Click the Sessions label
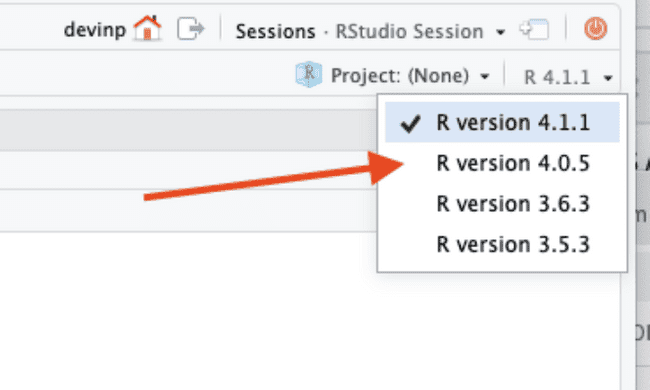Screen dimensions: 650x390 (x=275, y=31)
